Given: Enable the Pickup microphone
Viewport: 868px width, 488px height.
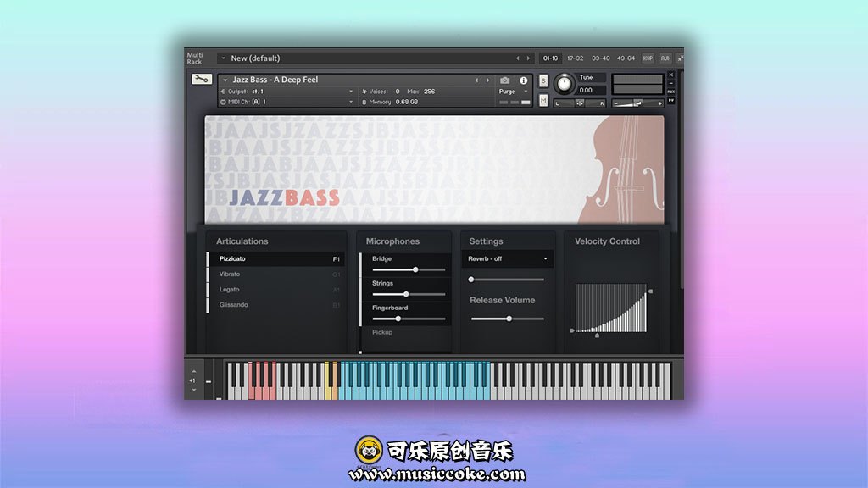Looking at the screenshot, I should pyautogui.click(x=382, y=332).
